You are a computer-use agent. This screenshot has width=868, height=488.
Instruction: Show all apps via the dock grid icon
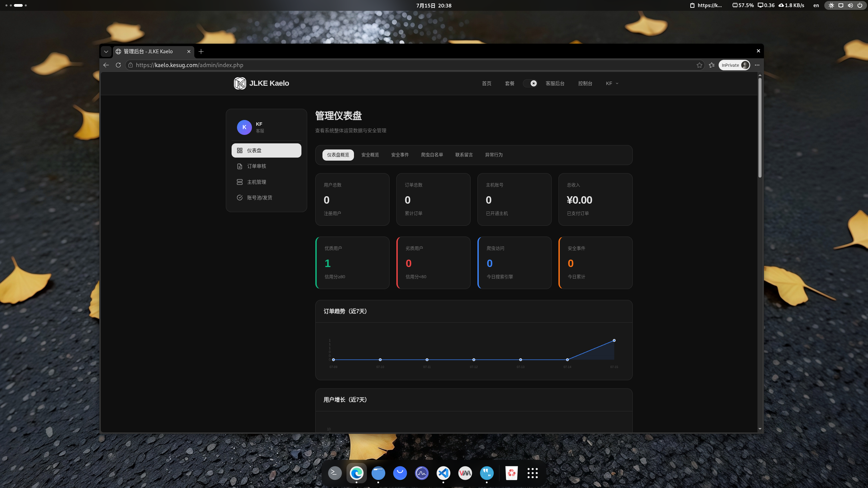[533, 473]
